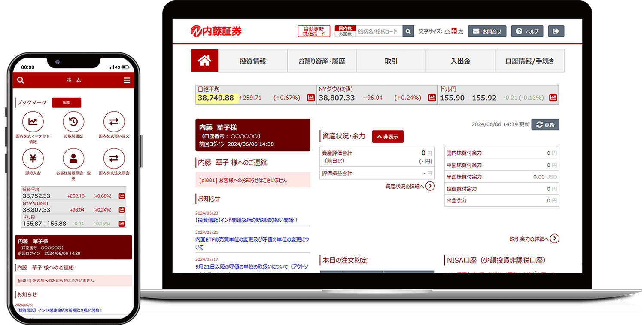
Task: Open the 投資情報 menu tab
Action: point(252,61)
